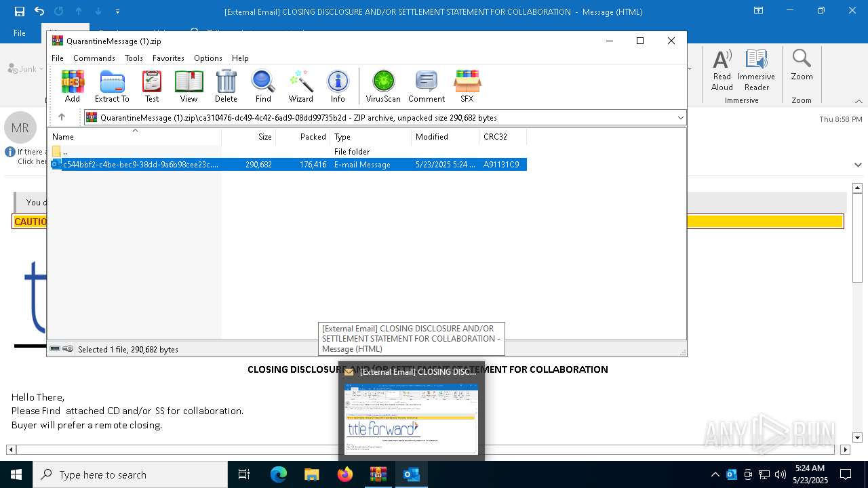Sort by Packed column header

303,137
